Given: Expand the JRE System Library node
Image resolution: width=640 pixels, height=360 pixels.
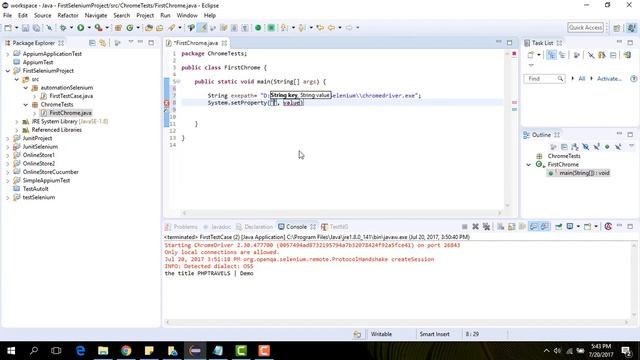Looking at the screenshot, I should click(17, 122).
